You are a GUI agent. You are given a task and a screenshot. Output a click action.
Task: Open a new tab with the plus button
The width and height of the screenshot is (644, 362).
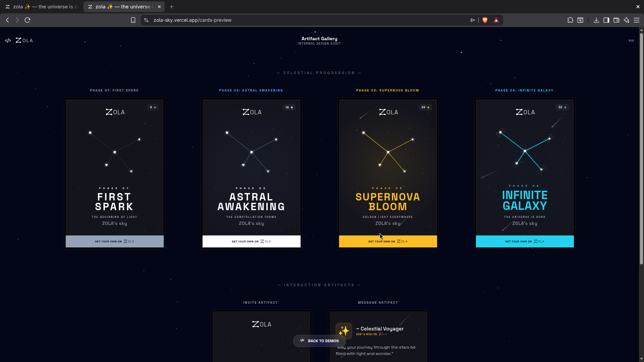(x=172, y=7)
